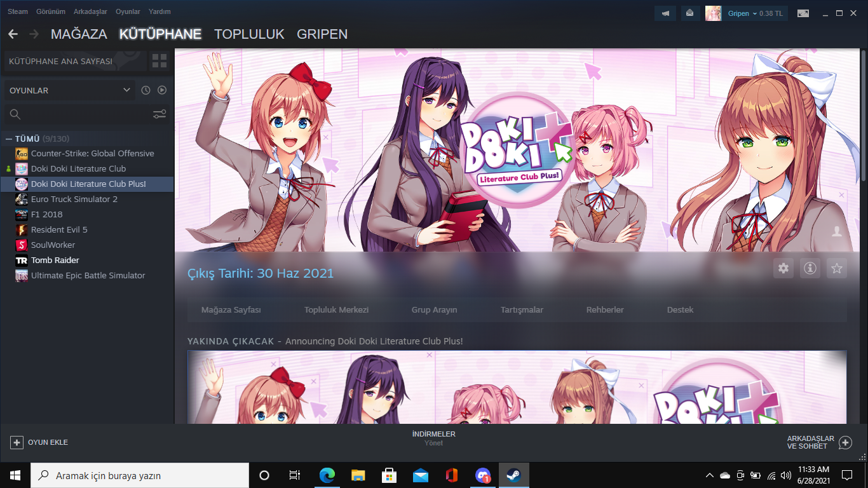
Task: Open advanced library filter options icon
Action: pyautogui.click(x=159, y=114)
